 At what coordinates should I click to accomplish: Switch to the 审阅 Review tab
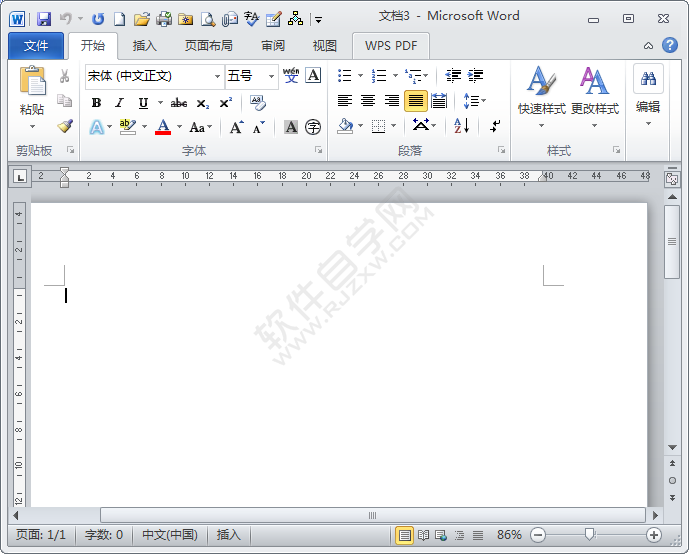[x=273, y=45]
